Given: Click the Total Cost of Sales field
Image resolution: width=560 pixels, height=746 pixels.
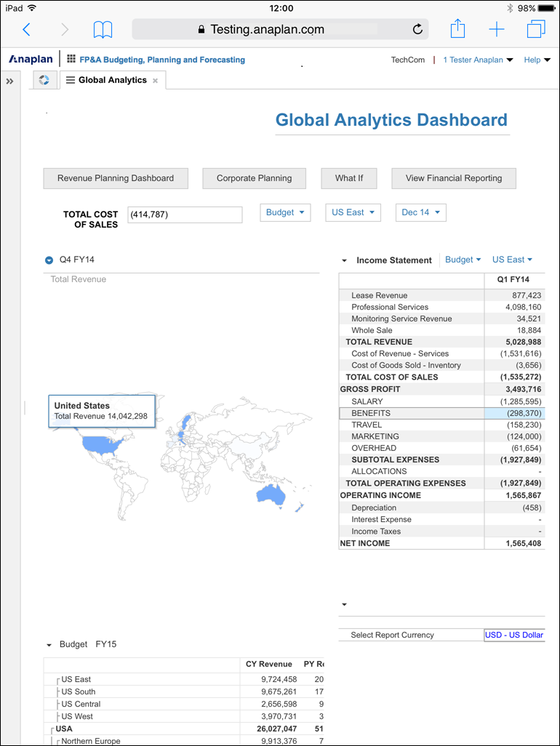Looking at the screenshot, I should pyautogui.click(x=185, y=214).
